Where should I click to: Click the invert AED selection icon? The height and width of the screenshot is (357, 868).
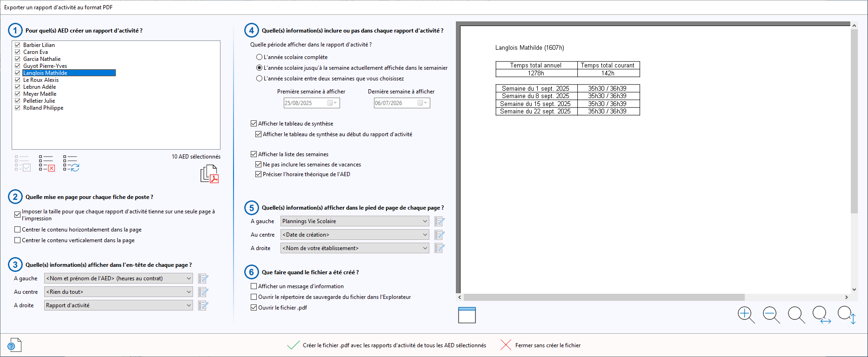coord(71,163)
